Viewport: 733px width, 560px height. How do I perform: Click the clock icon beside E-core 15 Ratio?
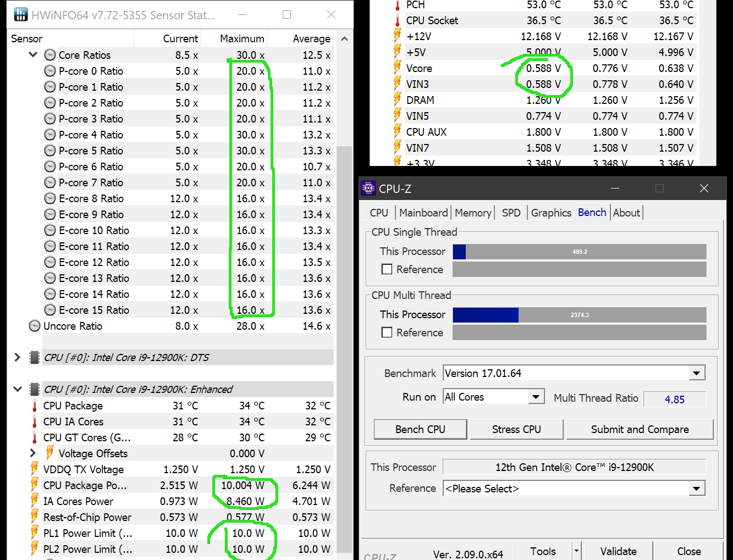pos(50,310)
